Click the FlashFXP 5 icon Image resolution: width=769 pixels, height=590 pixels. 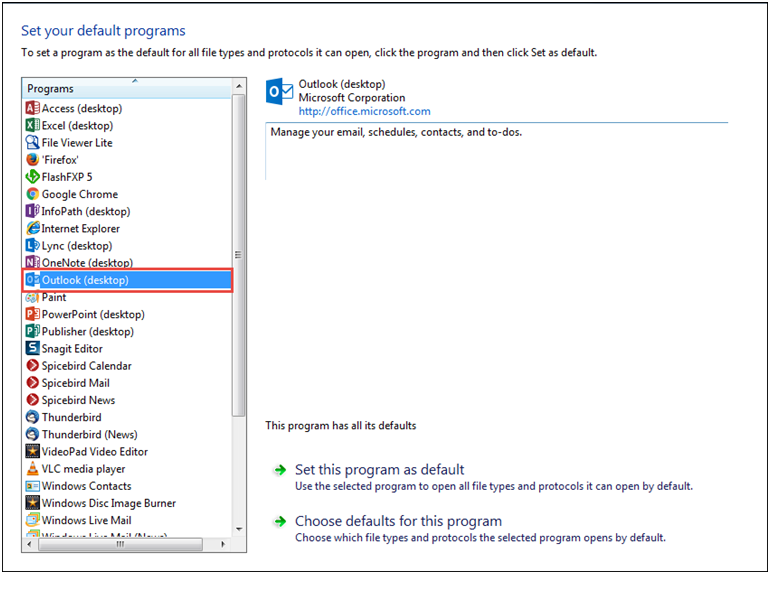point(32,177)
